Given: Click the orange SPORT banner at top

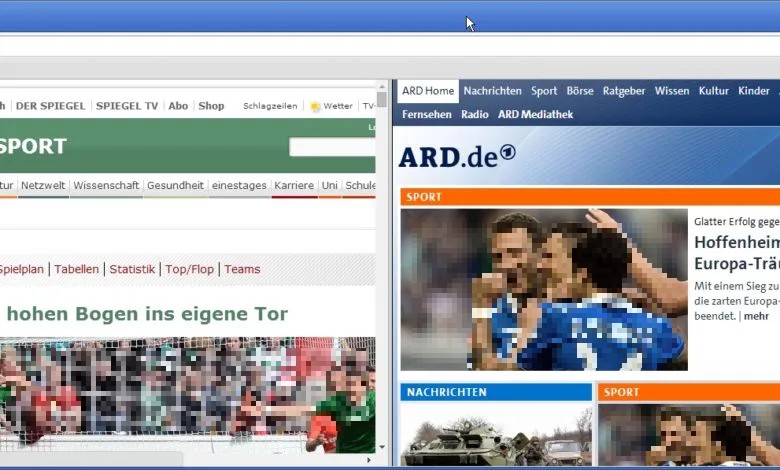Looking at the screenshot, I should tap(590, 197).
